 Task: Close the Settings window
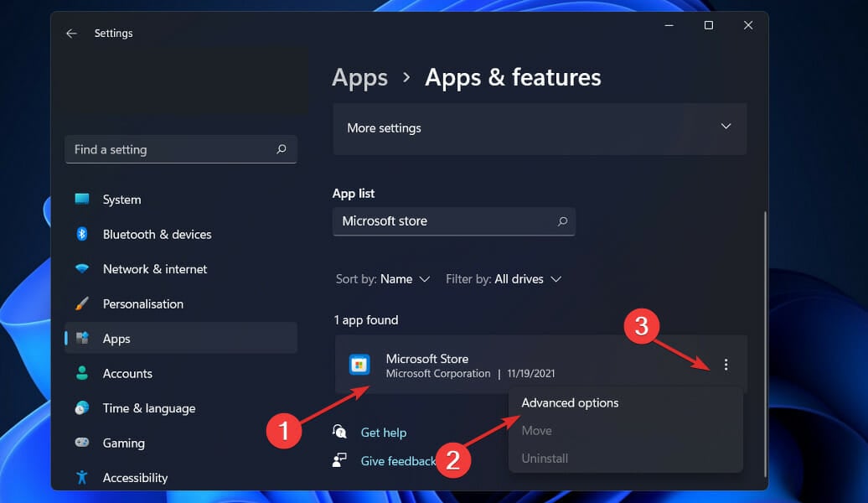[x=748, y=25]
